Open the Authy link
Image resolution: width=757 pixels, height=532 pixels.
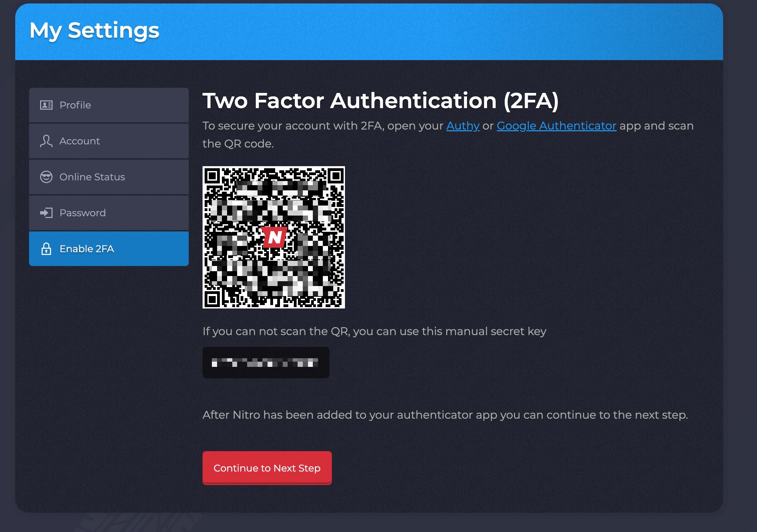click(462, 126)
